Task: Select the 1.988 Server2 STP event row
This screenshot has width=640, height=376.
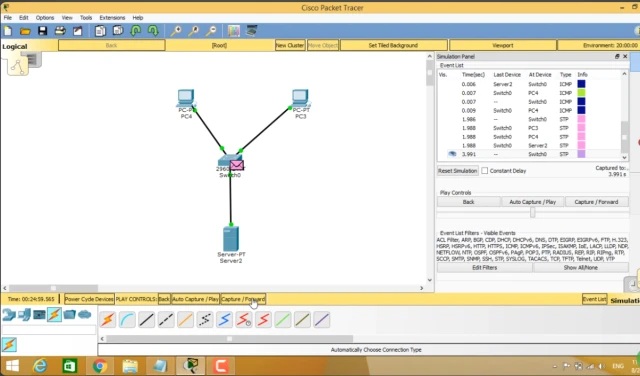Action: coord(529,145)
